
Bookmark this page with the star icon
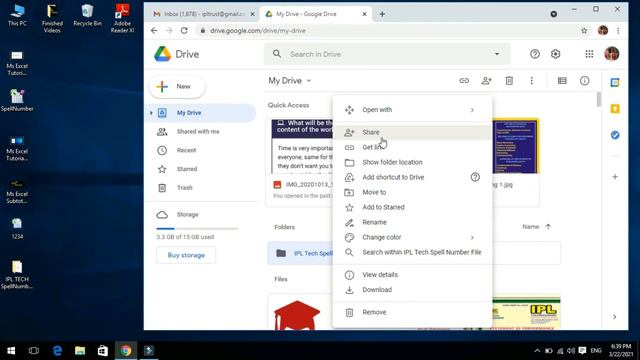(x=584, y=31)
